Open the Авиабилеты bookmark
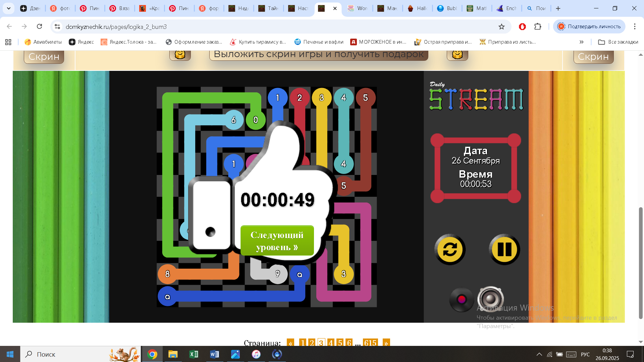The height and width of the screenshot is (362, 644). pos(43,42)
